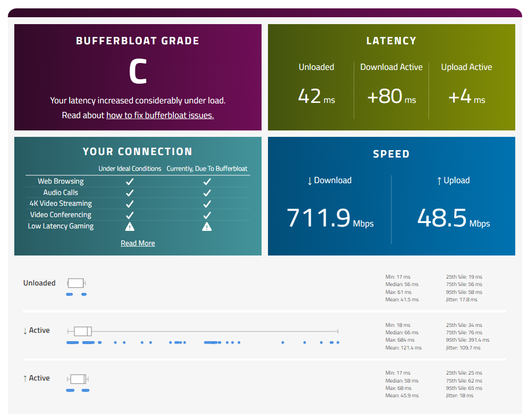This screenshot has height=414, width=532.
Task: Click the Low Latency Gaming bufferbloat warning icon
Action: (207, 226)
